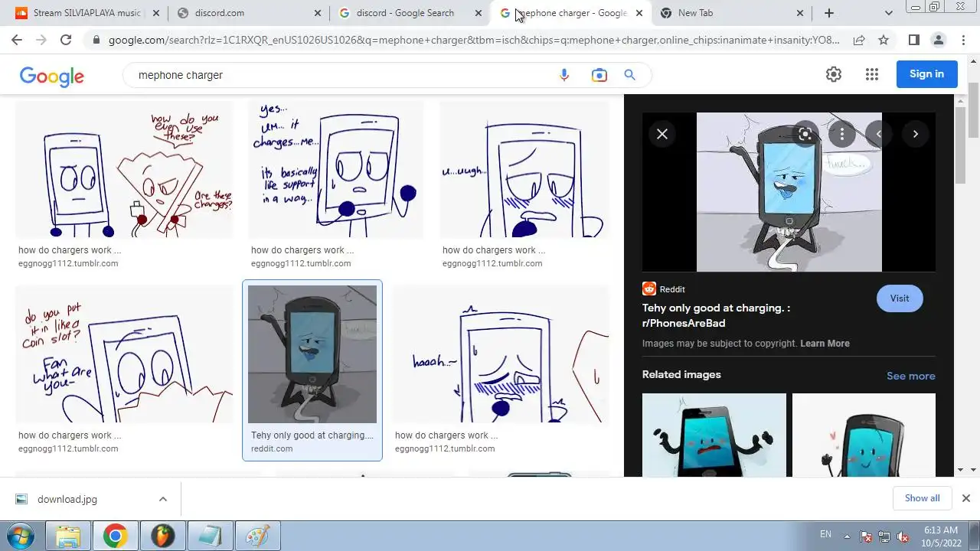Click the EN language indicator
This screenshot has width=980, height=551.
(825, 534)
